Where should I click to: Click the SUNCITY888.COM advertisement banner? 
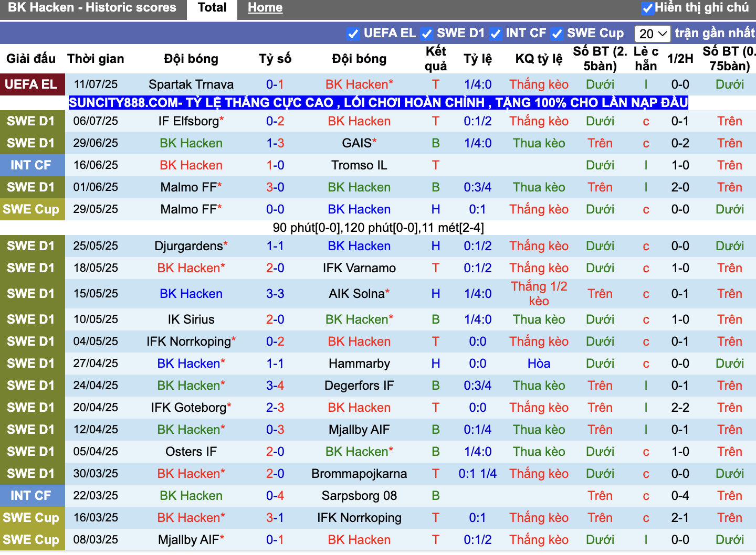tap(378, 102)
